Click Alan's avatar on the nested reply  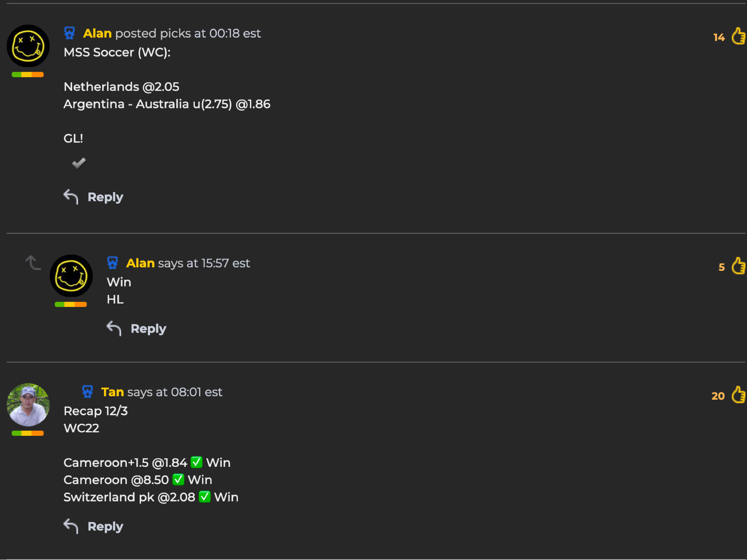(71, 276)
